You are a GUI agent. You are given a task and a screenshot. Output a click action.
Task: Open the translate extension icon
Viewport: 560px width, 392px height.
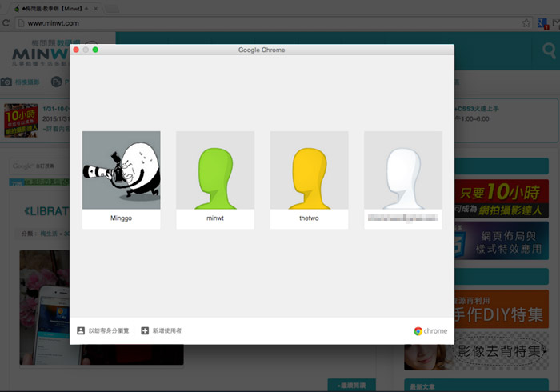tap(543, 24)
